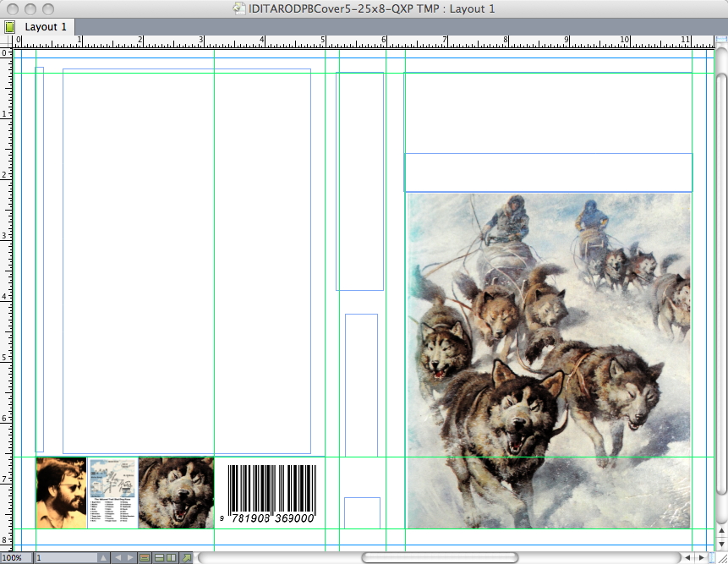Click the barcode number 781908 369000
Viewport: 728px width, 564px height.
click(272, 518)
